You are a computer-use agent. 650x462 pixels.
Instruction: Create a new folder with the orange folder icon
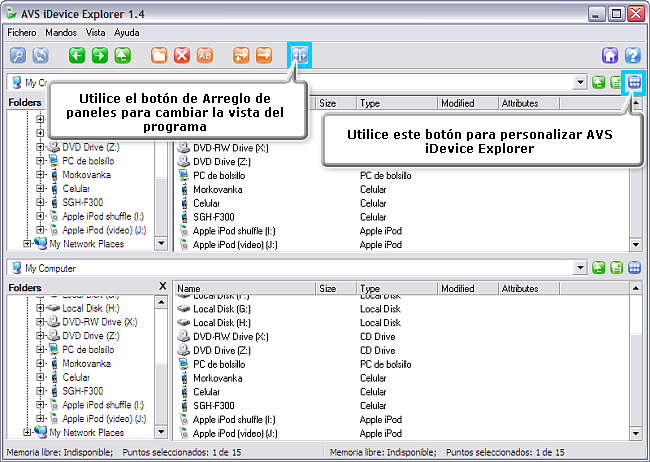(159, 55)
